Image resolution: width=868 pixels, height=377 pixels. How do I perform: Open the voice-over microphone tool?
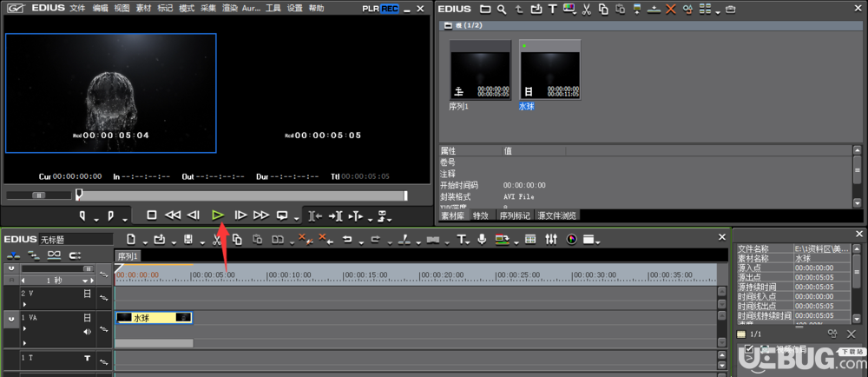pos(482,239)
